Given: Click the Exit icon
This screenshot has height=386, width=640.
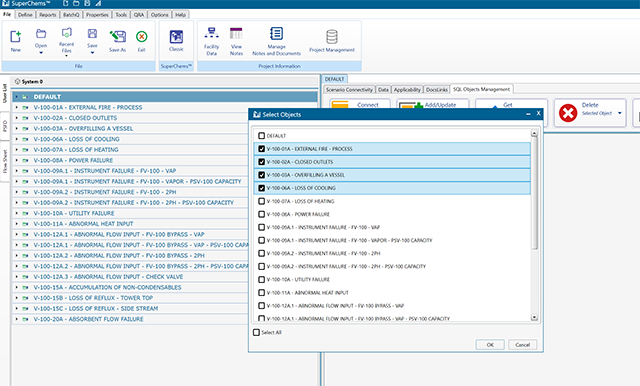Looking at the screenshot, I should point(142,37).
